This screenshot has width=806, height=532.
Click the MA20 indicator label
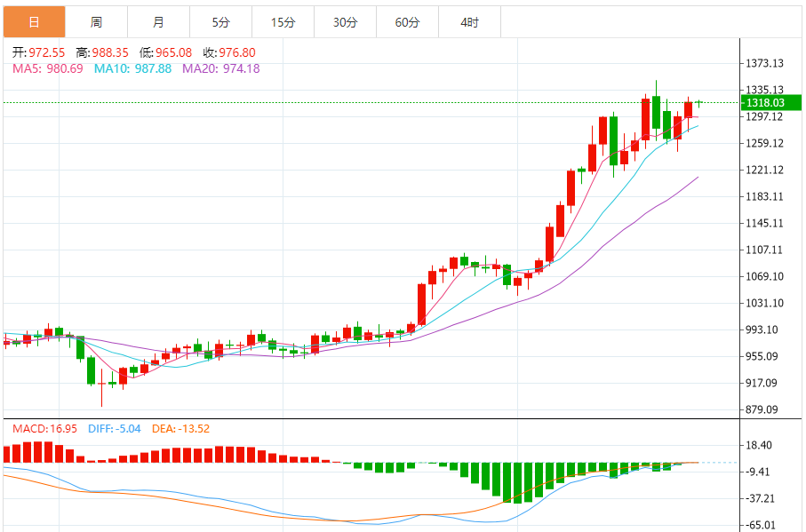[x=220, y=68]
